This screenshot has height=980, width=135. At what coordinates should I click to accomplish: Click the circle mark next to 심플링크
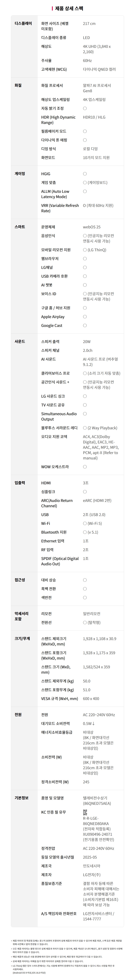point(85,492)
